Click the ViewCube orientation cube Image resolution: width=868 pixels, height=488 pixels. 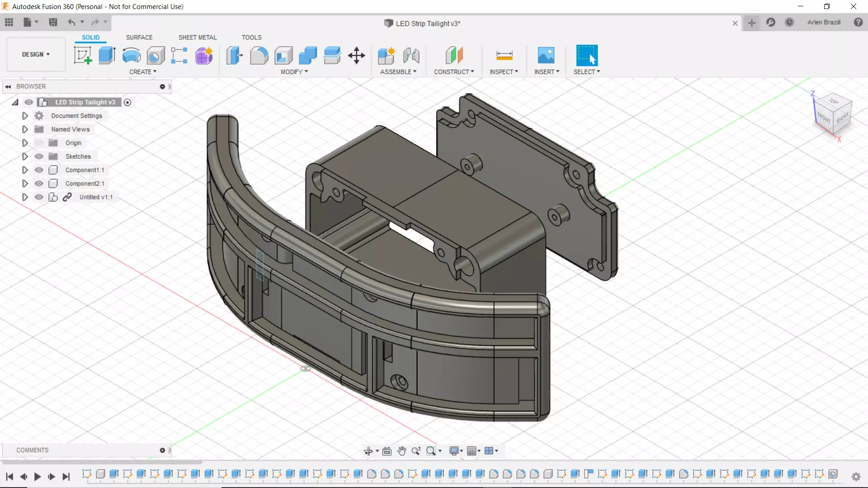[x=833, y=113]
